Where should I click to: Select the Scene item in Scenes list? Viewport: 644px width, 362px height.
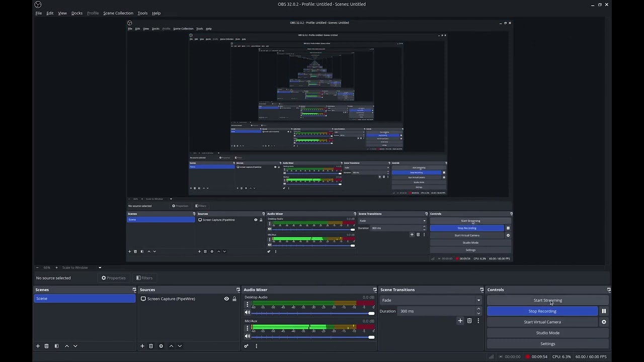(x=85, y=299)
